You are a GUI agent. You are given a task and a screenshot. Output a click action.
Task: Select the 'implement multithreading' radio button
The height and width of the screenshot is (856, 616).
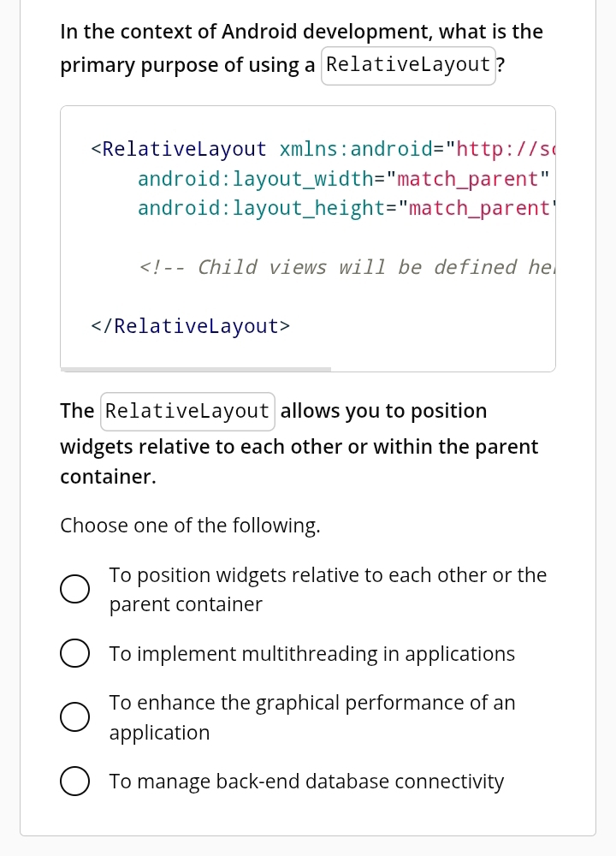tap(74, 654)
